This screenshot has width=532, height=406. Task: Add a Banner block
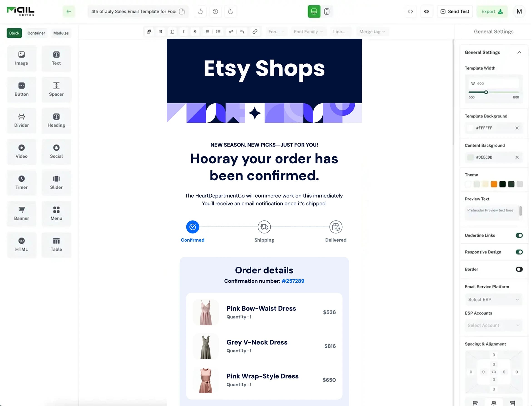point(22,214)
